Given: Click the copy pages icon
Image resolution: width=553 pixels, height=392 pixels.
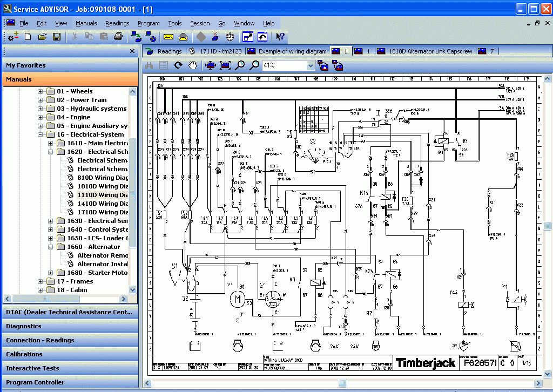Looking at the screenshot, I should tap(89, 36).
